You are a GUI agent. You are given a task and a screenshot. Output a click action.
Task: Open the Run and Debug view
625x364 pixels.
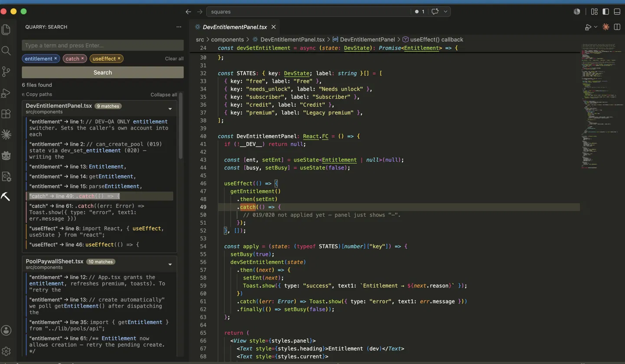click(6, 93)
